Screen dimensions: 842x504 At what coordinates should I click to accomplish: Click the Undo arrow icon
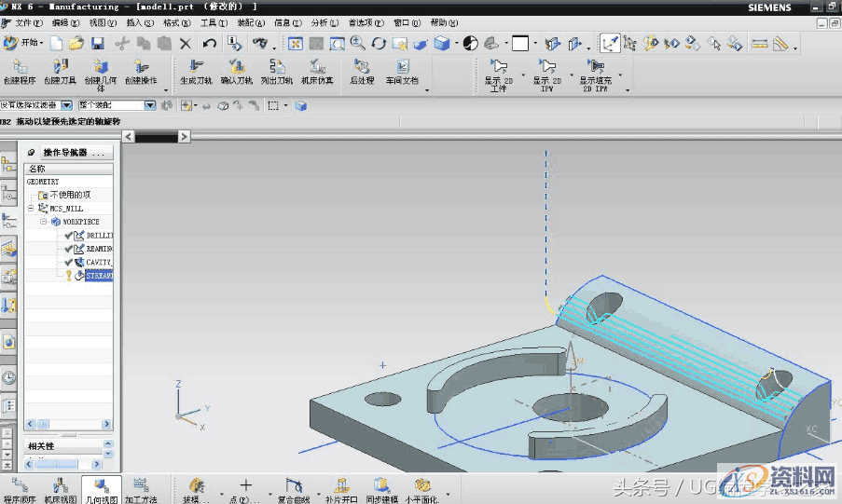pos(210,43)
